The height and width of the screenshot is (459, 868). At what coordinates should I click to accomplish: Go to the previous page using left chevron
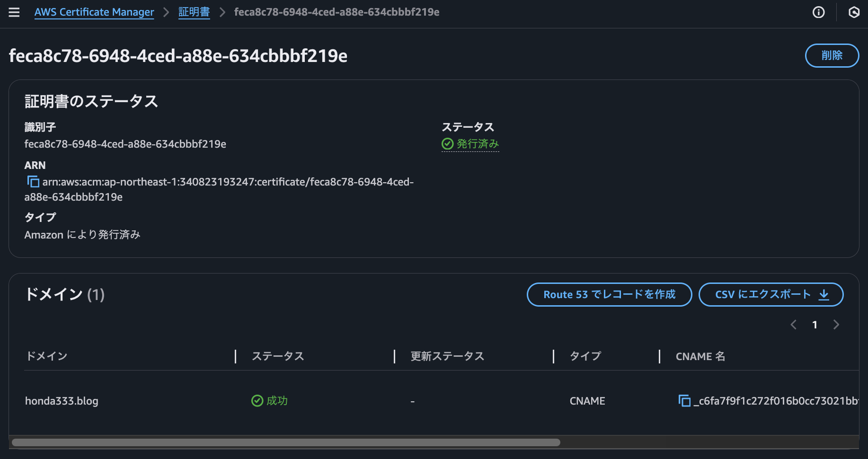click(794, 325)
